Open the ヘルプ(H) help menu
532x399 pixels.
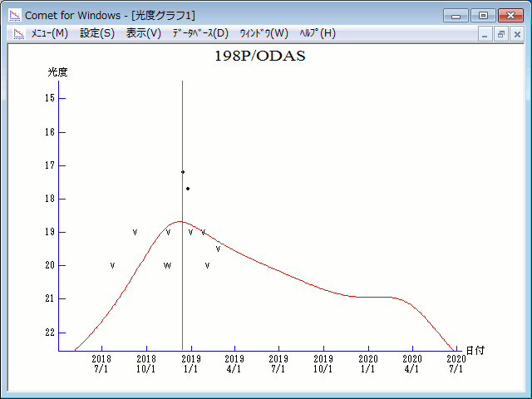(317, 33)
